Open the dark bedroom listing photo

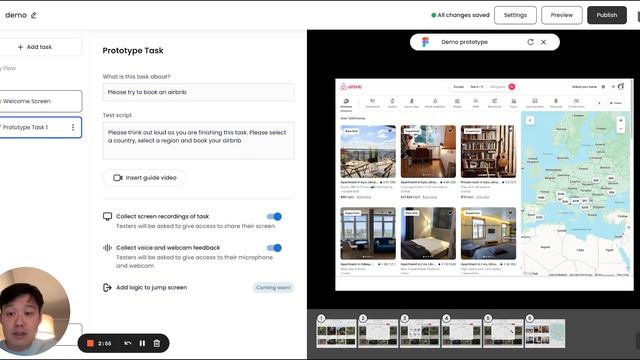(x=428, y=233)
